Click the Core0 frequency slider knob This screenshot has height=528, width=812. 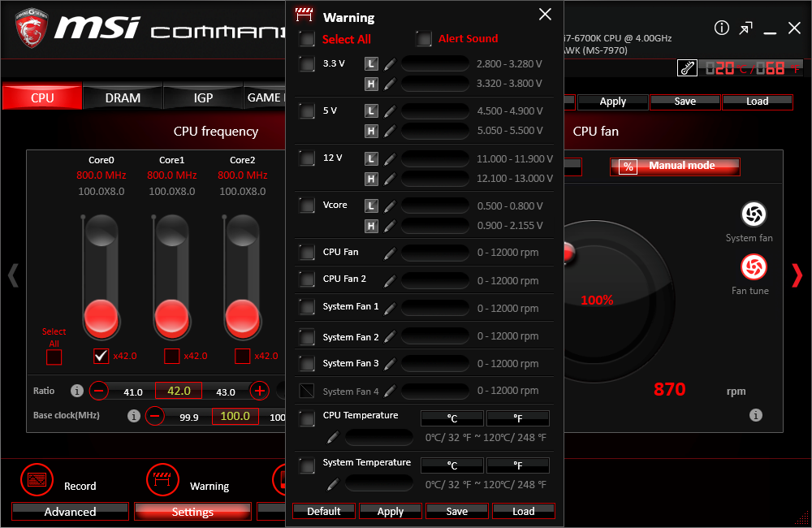(101, 318)
